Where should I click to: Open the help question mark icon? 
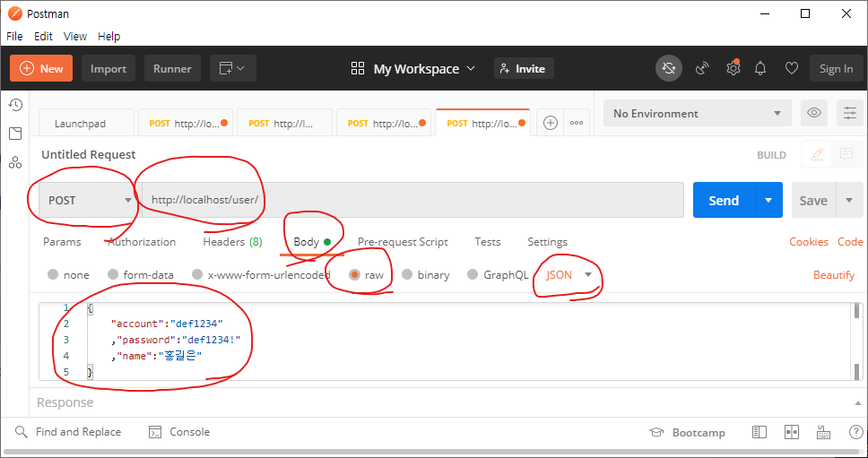click(855, 432)
